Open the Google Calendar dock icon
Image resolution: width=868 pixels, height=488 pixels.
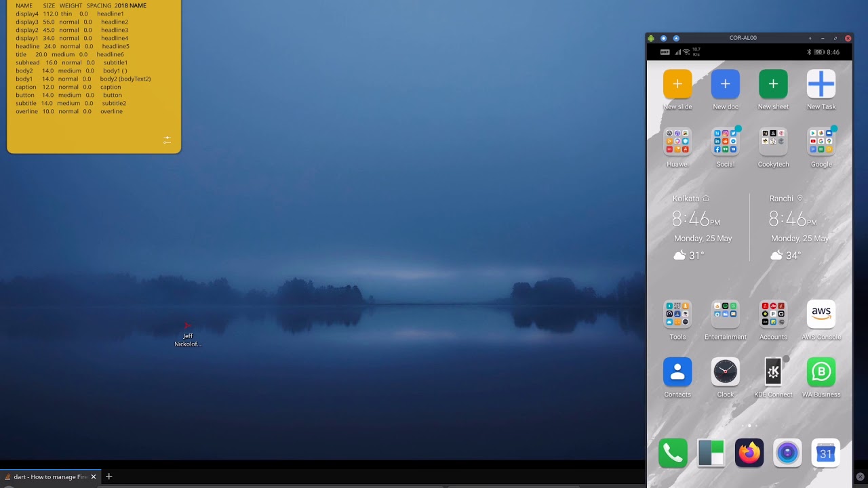(x=825, y=453)
